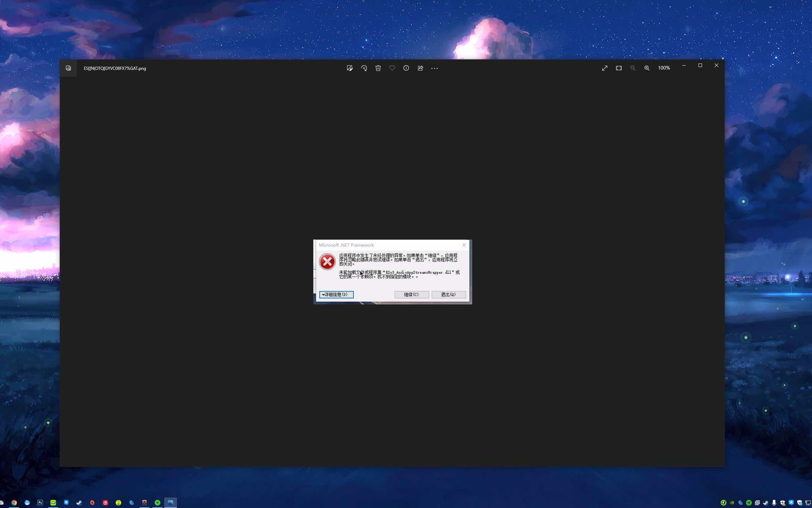
Task: Close the Microsoft .NET Framework dialog
Action: (464, 245)
